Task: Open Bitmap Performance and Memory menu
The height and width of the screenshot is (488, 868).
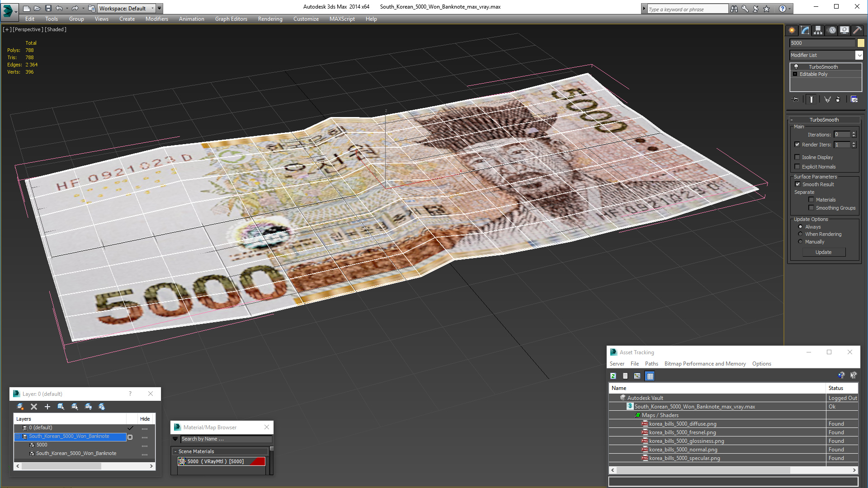Action: pyautogui.click(x=705, y=364)
